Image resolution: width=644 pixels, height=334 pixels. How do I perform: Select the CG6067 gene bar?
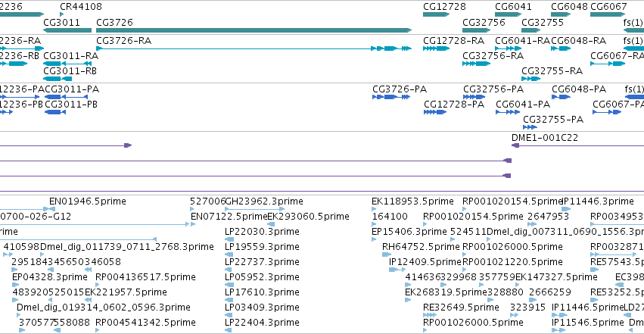coord(608,14)
